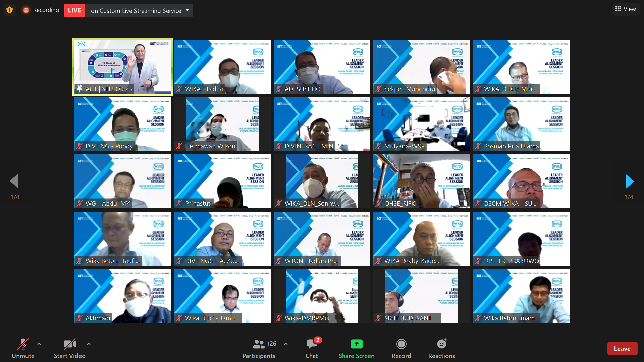This screenshot has width=644, height=362.
Task: Expand the Custom Live Streaming Service dropdown
Action: pyautogui.click(x=187, y=10)
